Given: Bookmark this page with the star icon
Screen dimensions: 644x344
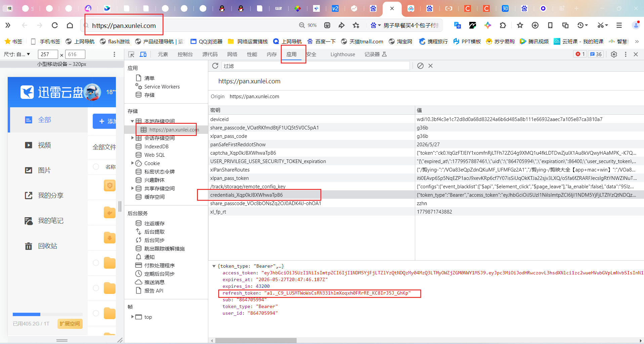Looking at the screenshot, I should pyautogui.click(x=356, y=25).
